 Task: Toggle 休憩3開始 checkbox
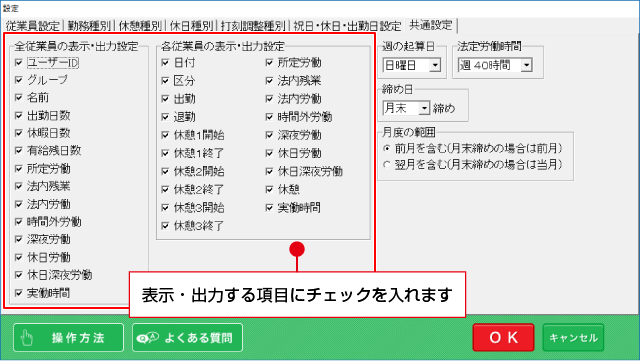[165, 207]
